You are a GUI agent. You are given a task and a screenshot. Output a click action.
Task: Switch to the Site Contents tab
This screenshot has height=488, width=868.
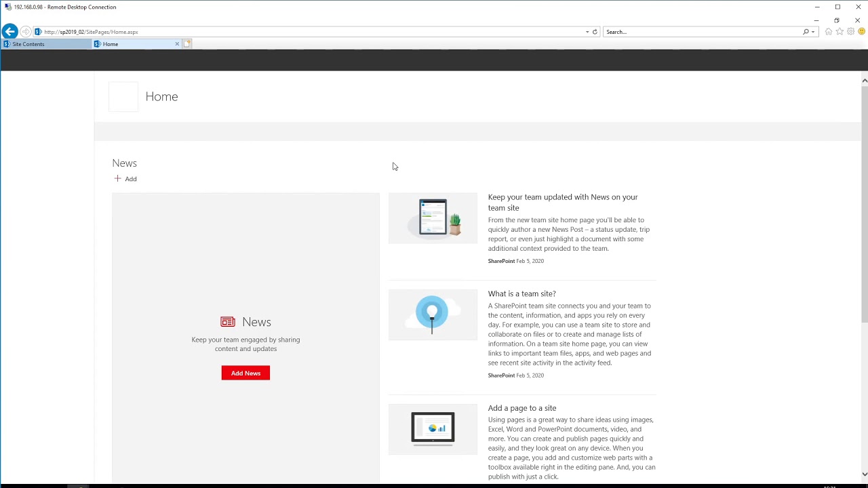click(45, 44)
